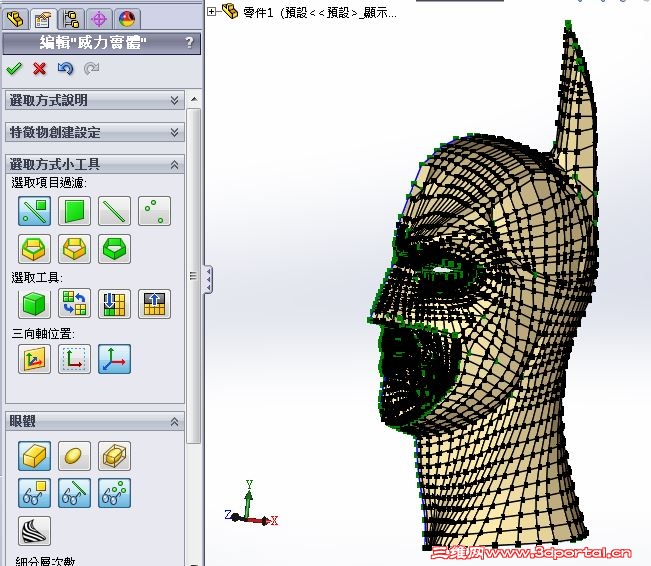Cancel editing with the red X
Viewport: 651px width, 566px height.
tap(39, 69)
